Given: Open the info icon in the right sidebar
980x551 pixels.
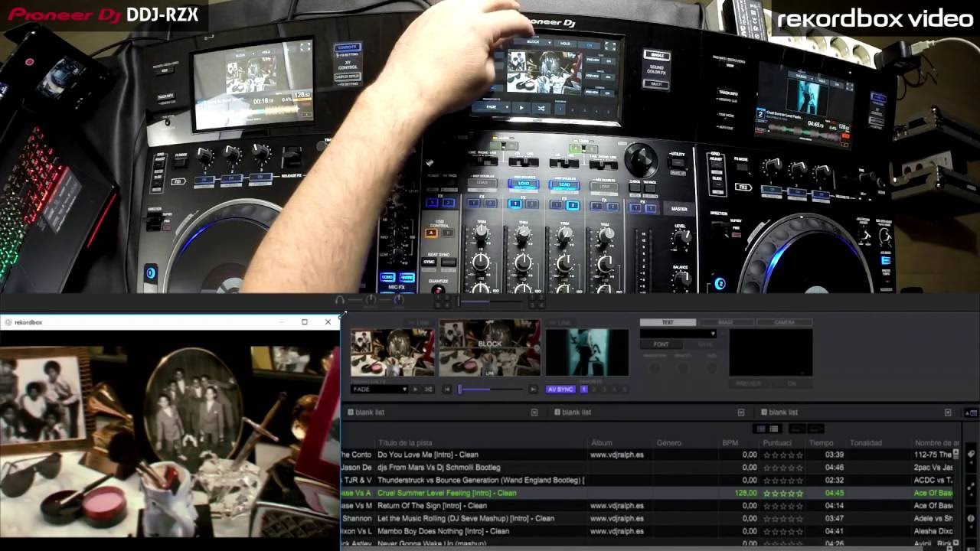Looking at the screenshot, I should coord(971,518).
